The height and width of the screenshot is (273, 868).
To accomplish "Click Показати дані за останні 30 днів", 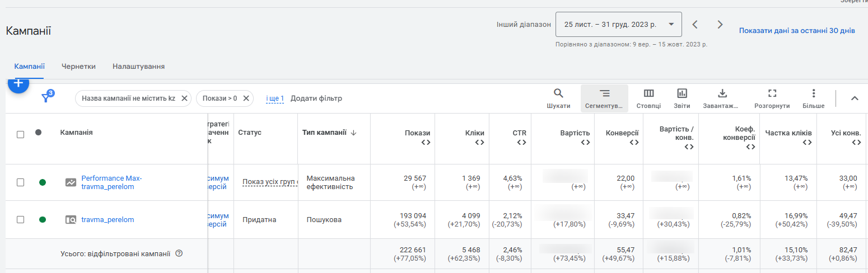I will (796, 31).
